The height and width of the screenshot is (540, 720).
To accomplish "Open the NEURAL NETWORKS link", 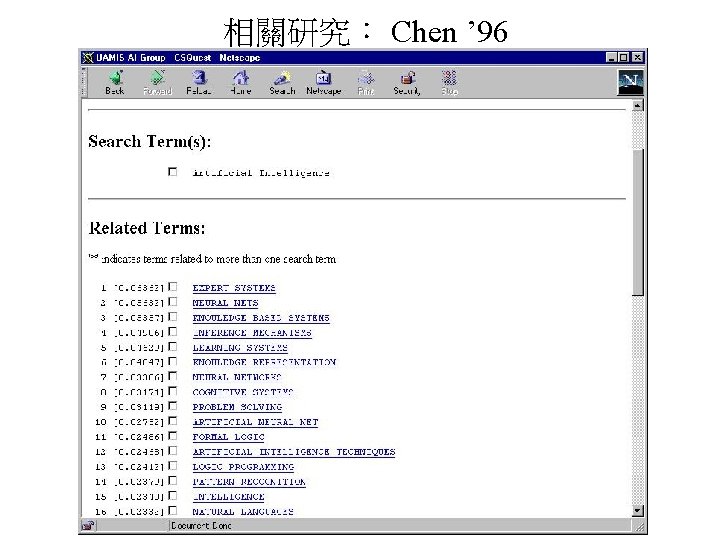I will 237,377.
